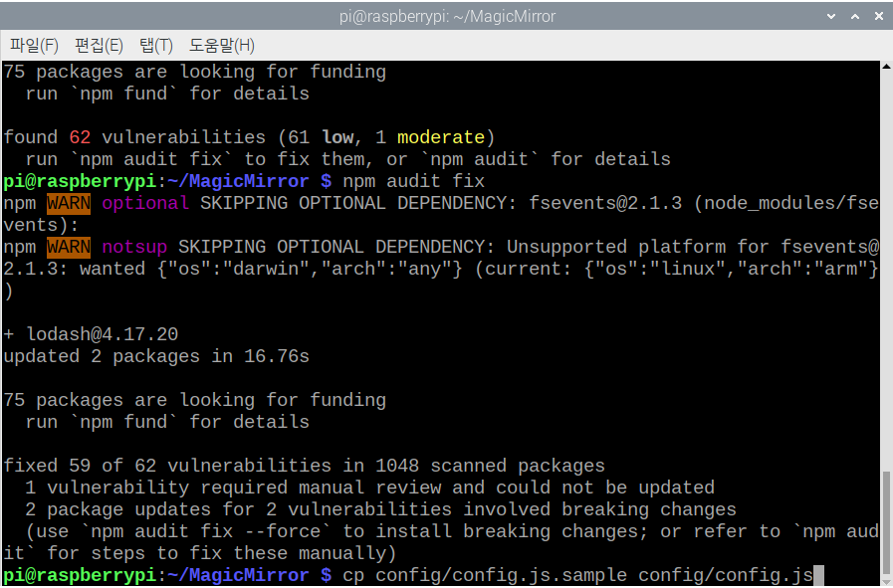The width and height of the screenshot is (893, 588).
Task: Open the 도움말(H) menu
Action: pos(222,46)
